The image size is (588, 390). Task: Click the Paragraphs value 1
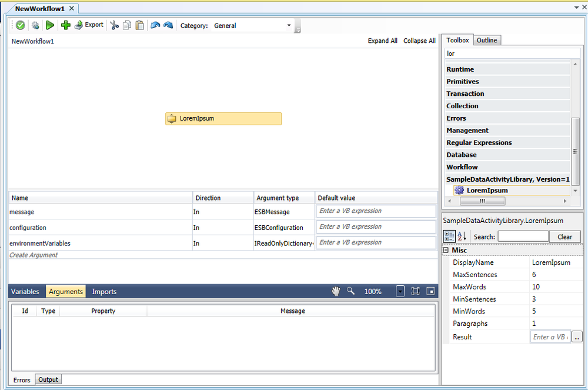(556, 324)
